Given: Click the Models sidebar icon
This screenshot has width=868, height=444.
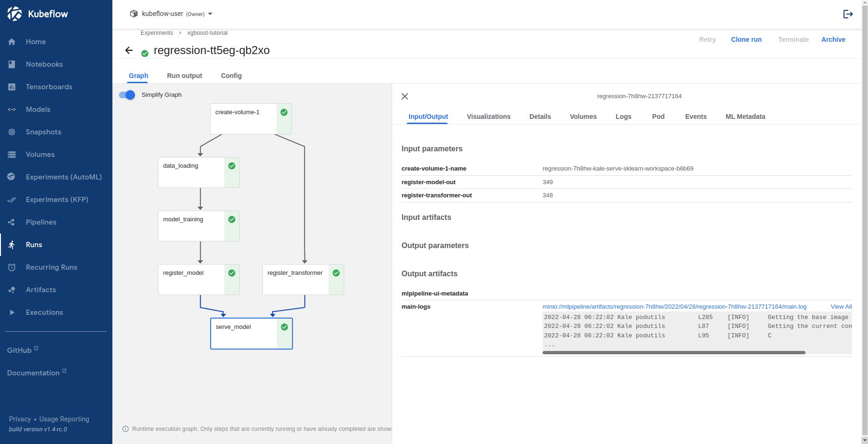Looking at the screenshot, I should pos(12,109).
